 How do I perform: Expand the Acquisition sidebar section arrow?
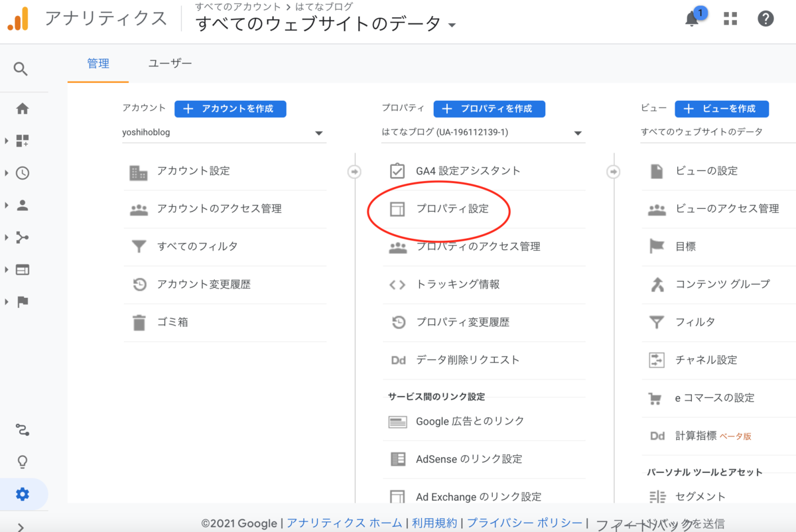click(x=7, y=237)
